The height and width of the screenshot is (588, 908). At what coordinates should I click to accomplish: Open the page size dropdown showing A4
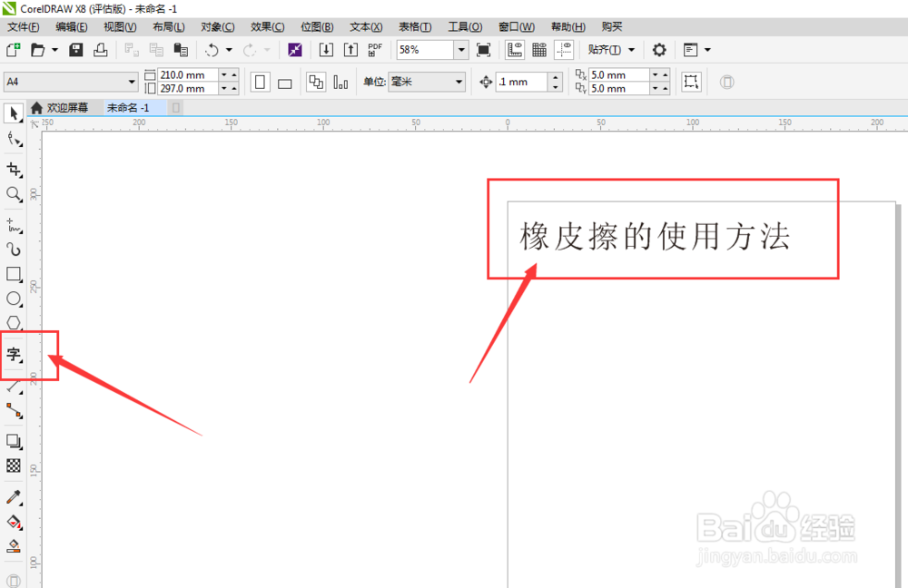(x=130, y=82)
